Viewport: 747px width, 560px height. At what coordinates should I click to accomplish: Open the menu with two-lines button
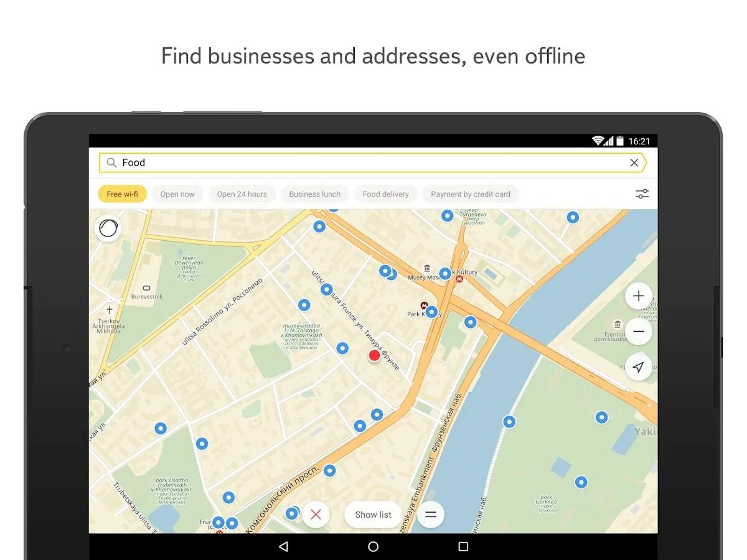pyautogui.click(x=430, y=515)
